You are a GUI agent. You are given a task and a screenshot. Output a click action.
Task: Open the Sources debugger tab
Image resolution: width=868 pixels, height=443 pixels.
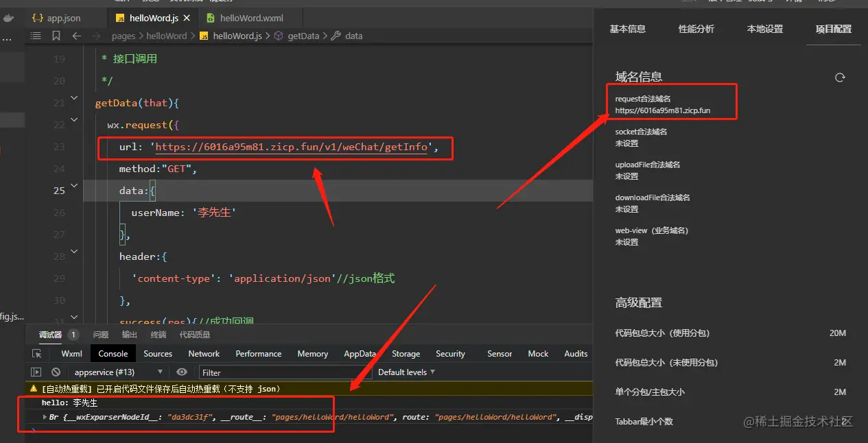[x=158, y=354]
